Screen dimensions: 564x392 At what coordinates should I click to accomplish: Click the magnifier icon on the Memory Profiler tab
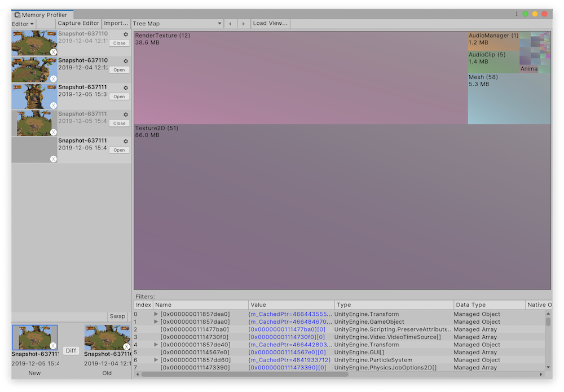click(x=17, y=15)
